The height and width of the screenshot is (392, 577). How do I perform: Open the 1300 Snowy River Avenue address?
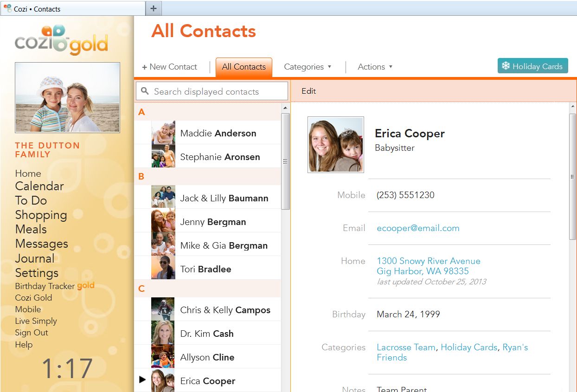point(429,266)
